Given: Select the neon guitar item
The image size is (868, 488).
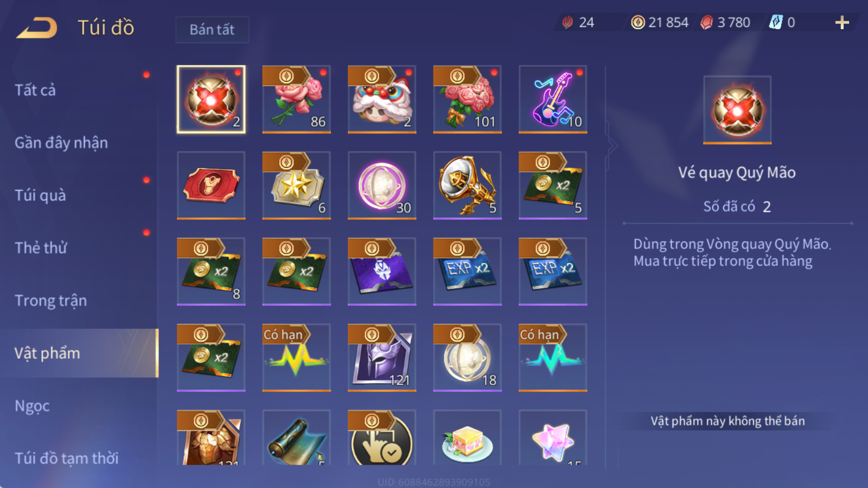Looking at the screenshot, I should click(x=553, y=99).
